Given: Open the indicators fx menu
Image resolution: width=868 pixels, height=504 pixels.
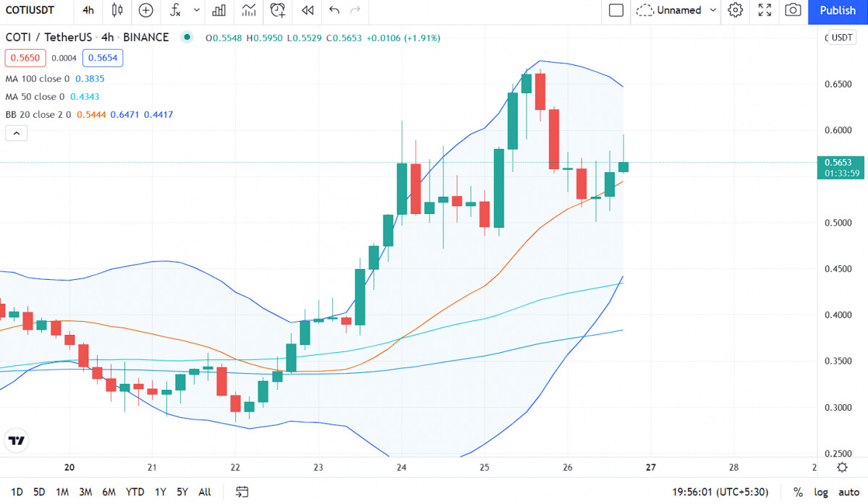Looking at the screenshot, I should [176, 10].
